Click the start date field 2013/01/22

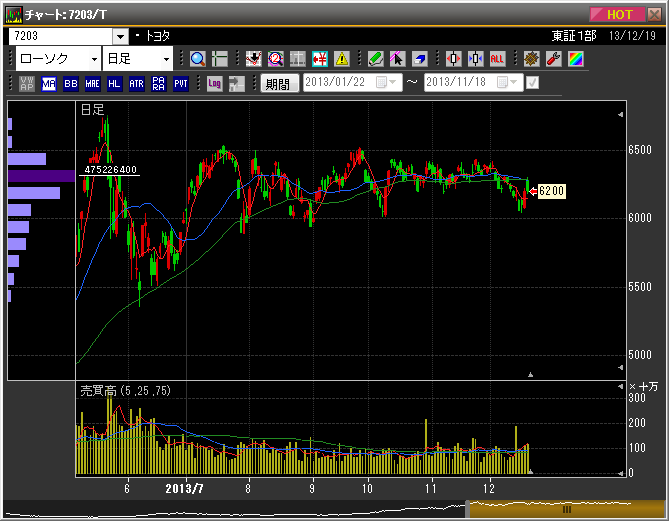(x=340, y=84)
